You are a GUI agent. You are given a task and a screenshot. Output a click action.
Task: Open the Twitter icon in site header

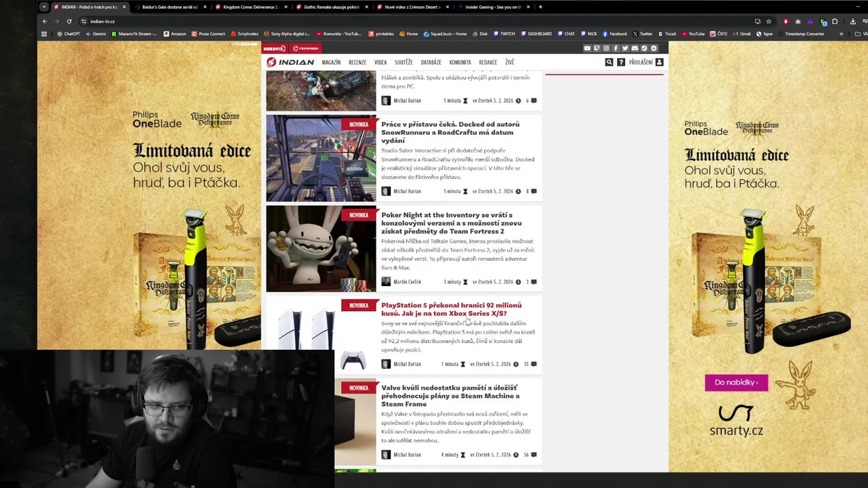[625, 48]
